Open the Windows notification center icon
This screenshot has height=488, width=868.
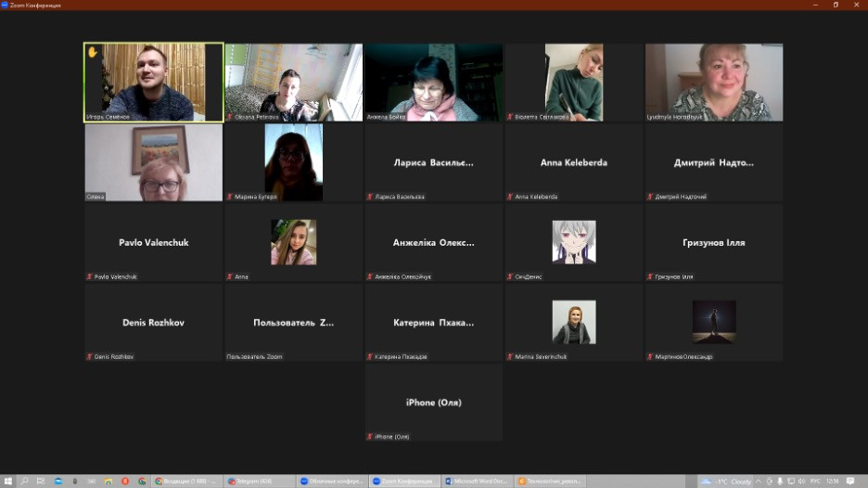pyautogui.click(x=850, y=482)
